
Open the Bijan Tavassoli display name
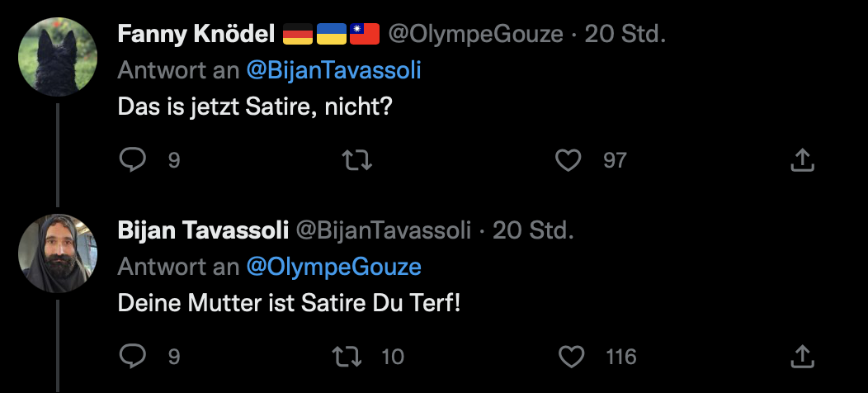point(203,230)
